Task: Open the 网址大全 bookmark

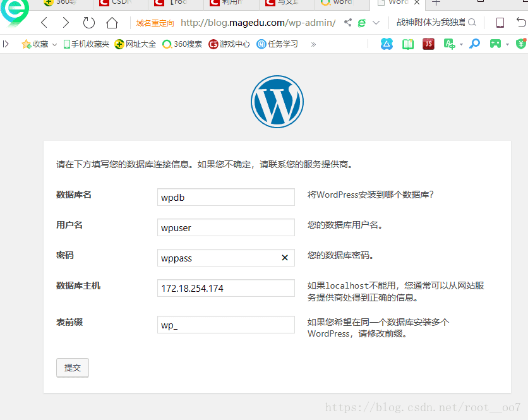Action: coord(135,44)
